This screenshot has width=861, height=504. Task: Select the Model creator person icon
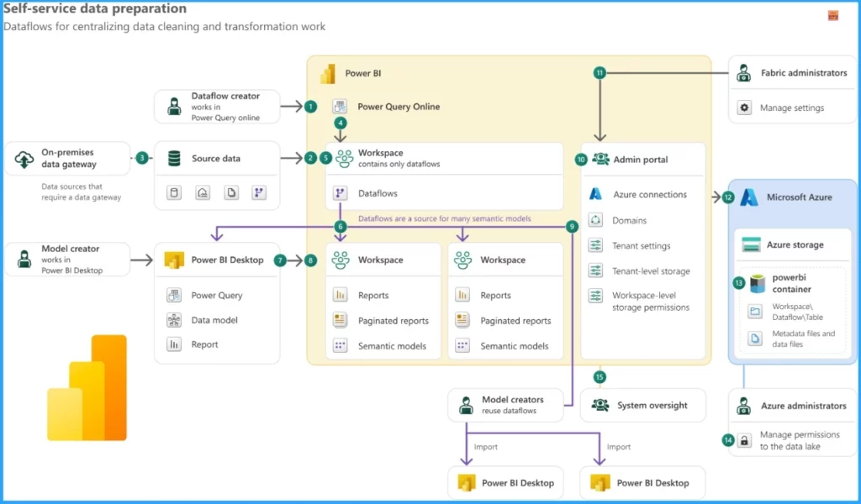(24, 259)
